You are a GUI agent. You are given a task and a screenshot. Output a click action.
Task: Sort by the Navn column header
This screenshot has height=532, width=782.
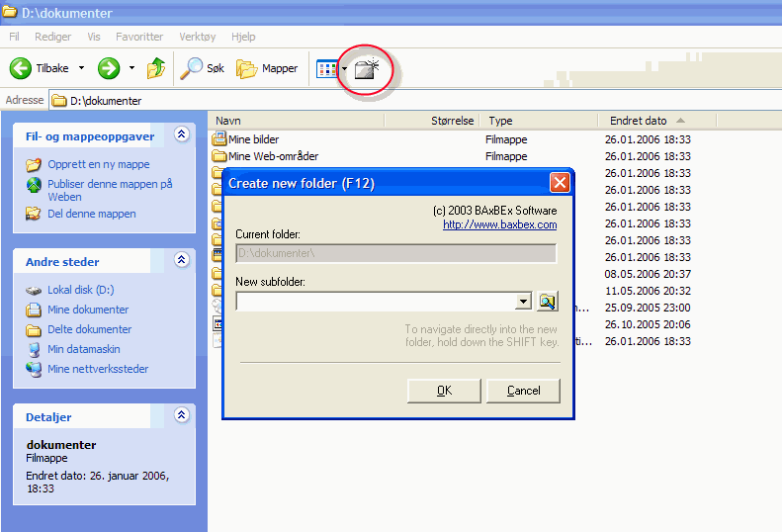click(x=298, y=121)
